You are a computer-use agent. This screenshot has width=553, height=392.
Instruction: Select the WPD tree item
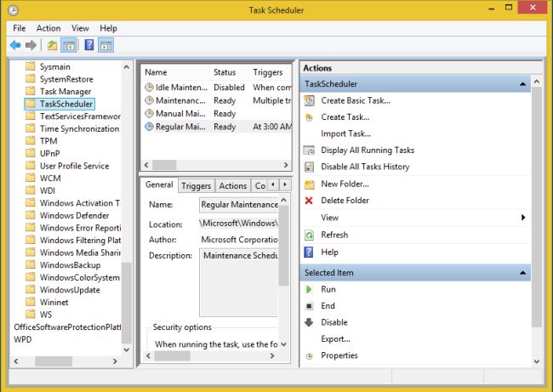pyautogui.click(x=23, y=339)
